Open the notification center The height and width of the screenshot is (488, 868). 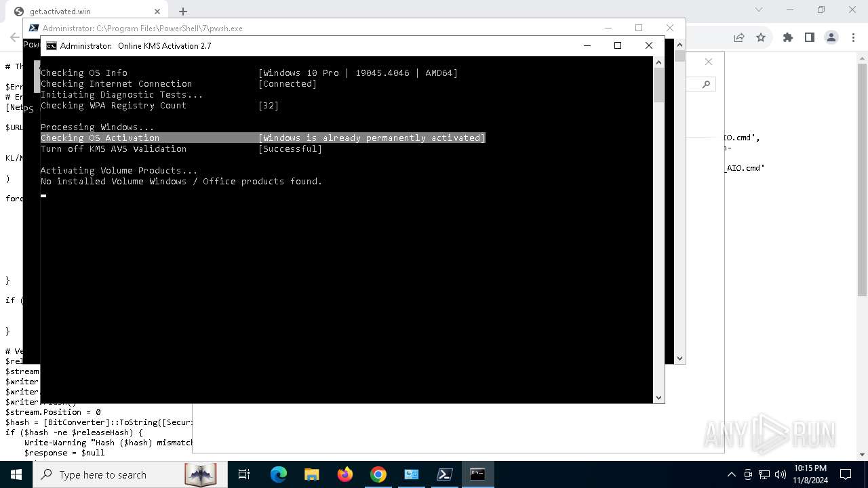(x=846, y=474)
